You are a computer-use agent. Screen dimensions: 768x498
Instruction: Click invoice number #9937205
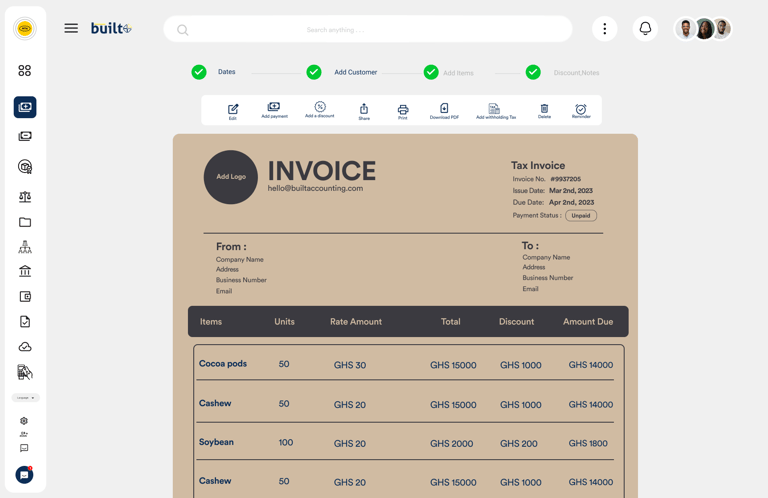[565, 179]
